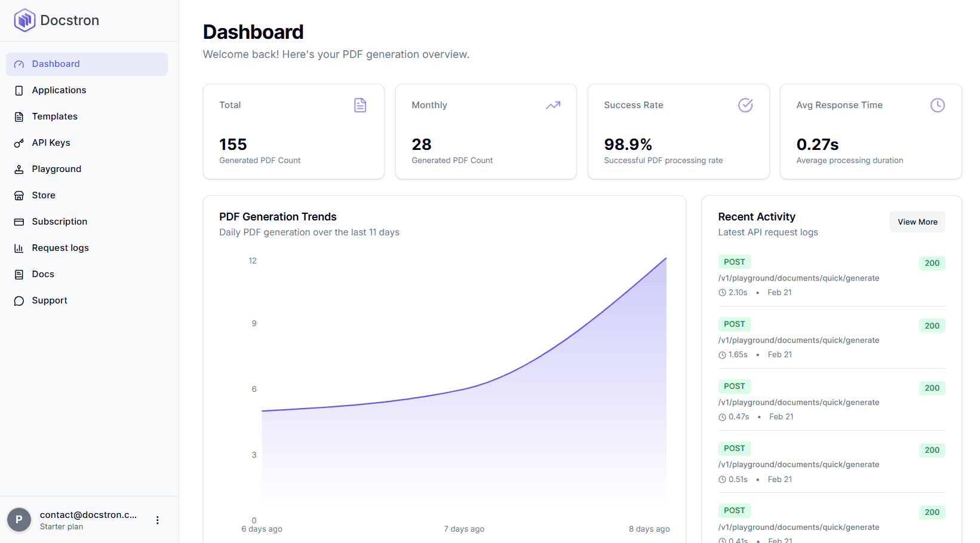The width and height of the screenshot is (980, 543).
Task: Click the Subscription card icon
Action: (19, 222)
